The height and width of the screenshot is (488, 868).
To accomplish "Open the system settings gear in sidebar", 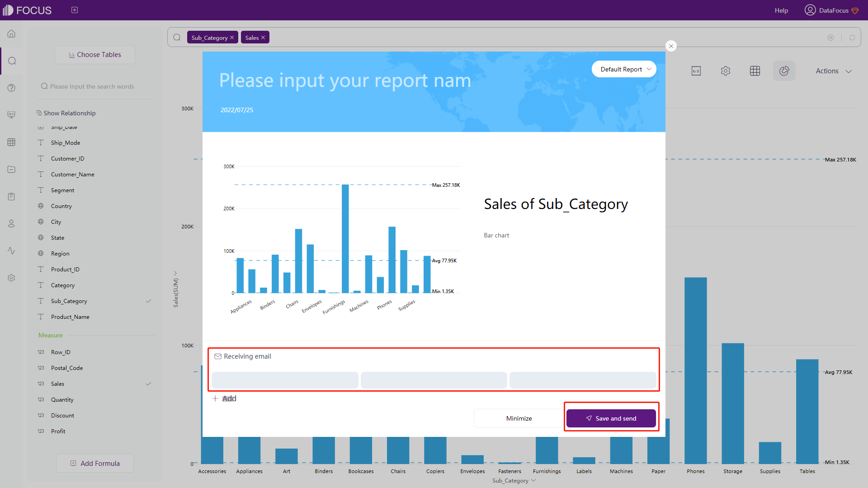I will pyautogui.click(x=12, y=278).
